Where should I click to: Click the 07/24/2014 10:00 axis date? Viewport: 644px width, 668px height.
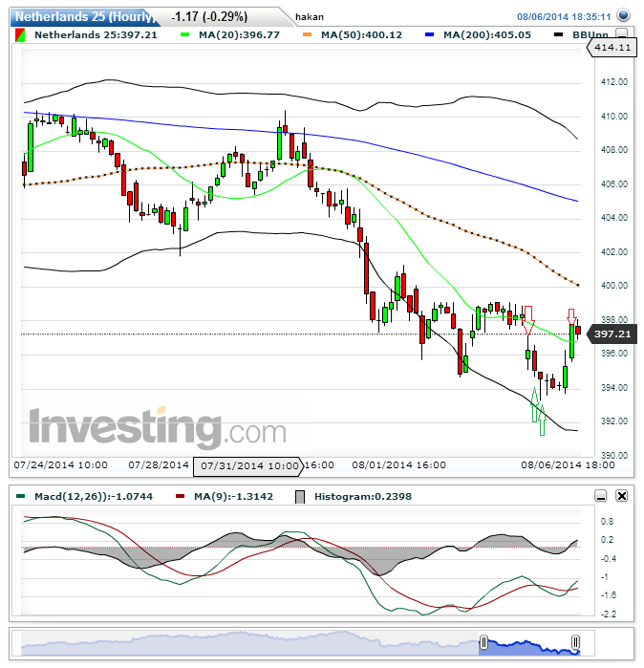coord(61,465)
